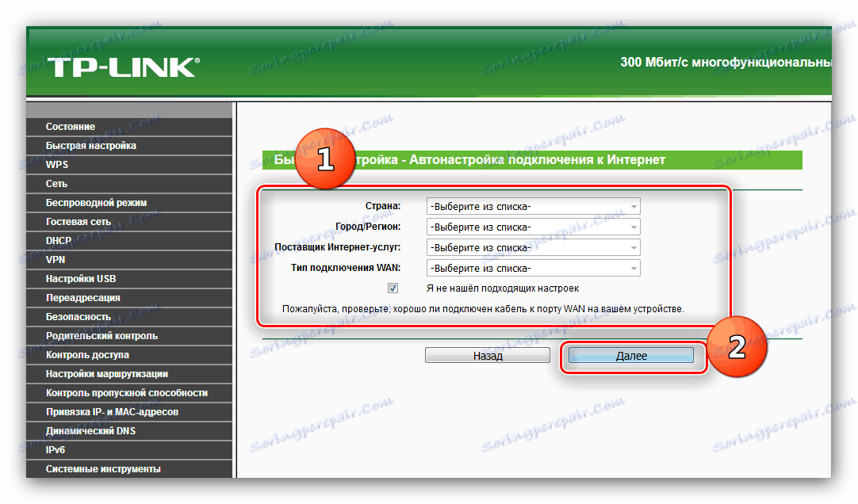Viewport: 858px width, 504px height.
Task: Select WPS in the sidebar
Action: pyautogui.click(x=129, y=165)
